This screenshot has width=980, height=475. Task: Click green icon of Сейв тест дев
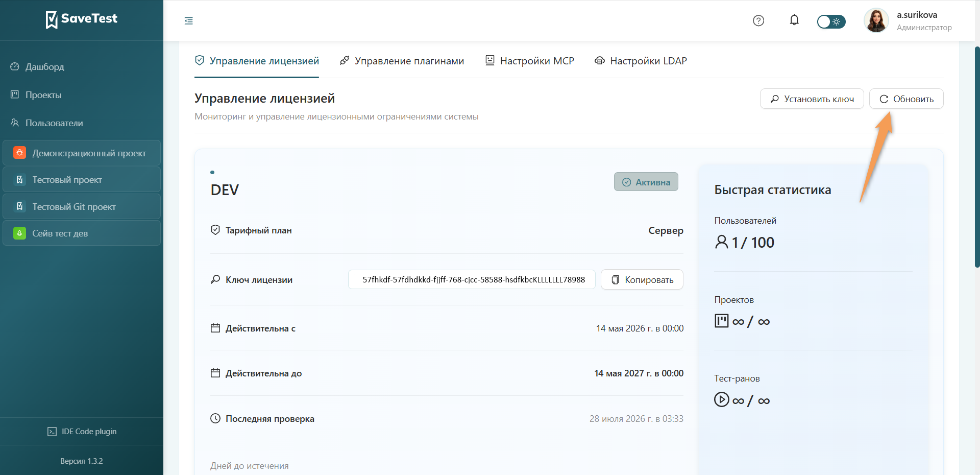click(x=19, y=233)
